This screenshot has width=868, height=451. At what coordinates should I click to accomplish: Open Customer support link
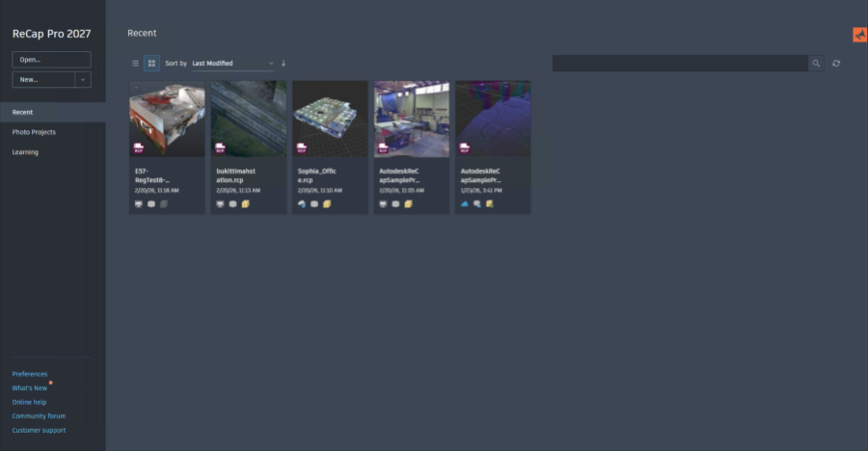pyautogui.click(x=39, y=431)
